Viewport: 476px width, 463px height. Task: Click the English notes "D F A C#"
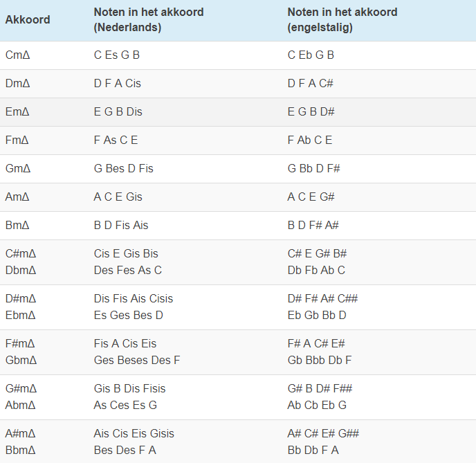(311, 84)
